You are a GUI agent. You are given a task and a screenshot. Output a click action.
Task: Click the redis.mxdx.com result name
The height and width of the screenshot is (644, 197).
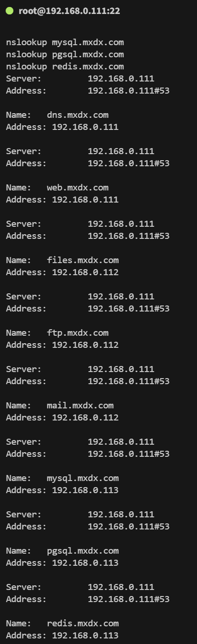click(83, 624)
